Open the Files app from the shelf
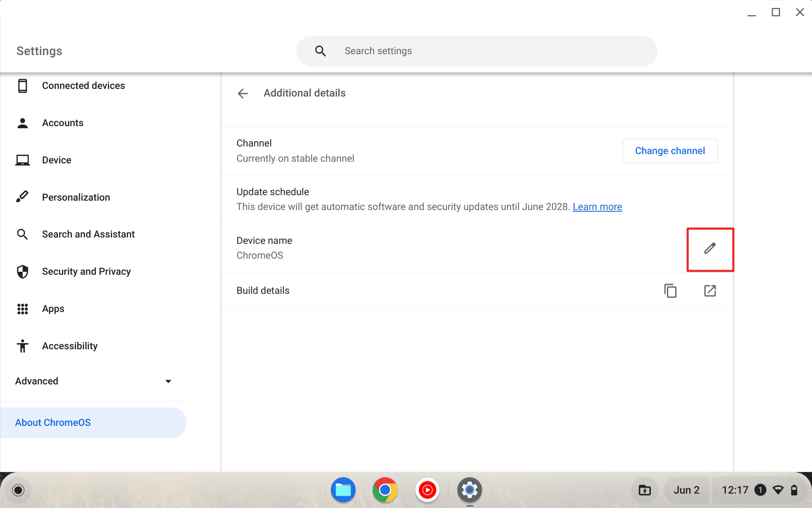 [343, 490]
